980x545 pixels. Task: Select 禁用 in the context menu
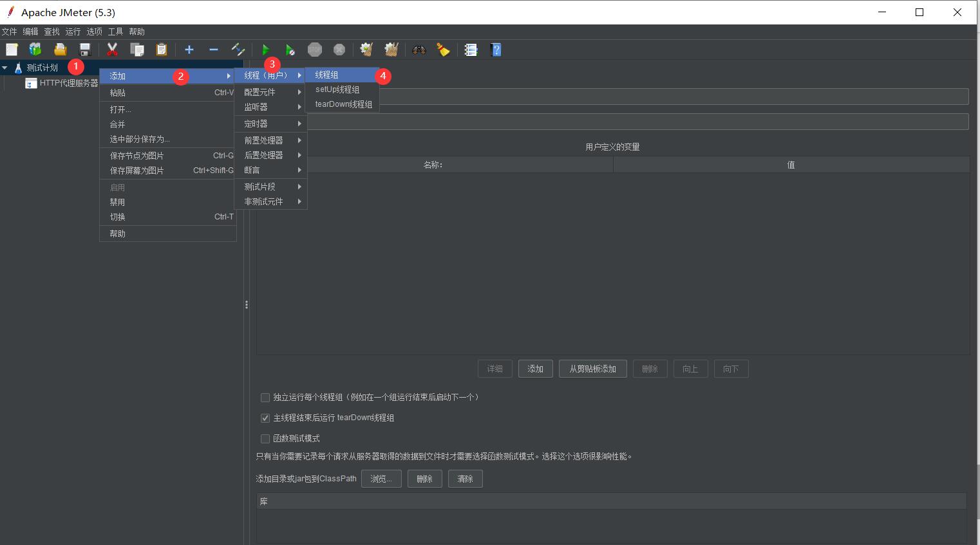[167, 202]
